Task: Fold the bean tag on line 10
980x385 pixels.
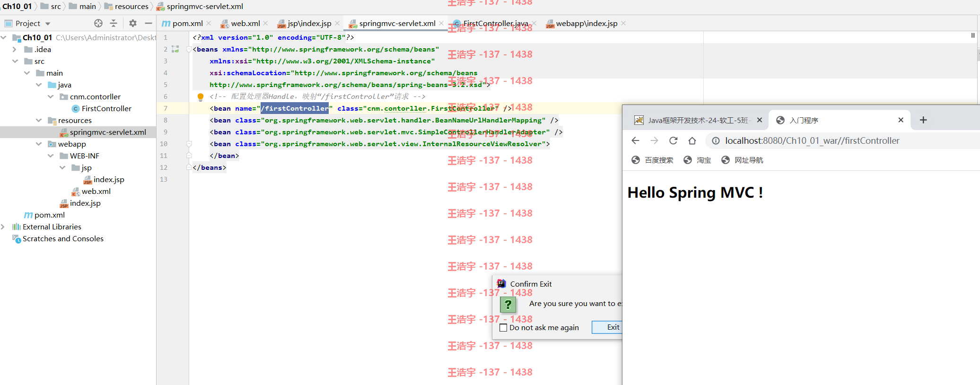Action: click(189, 144)
